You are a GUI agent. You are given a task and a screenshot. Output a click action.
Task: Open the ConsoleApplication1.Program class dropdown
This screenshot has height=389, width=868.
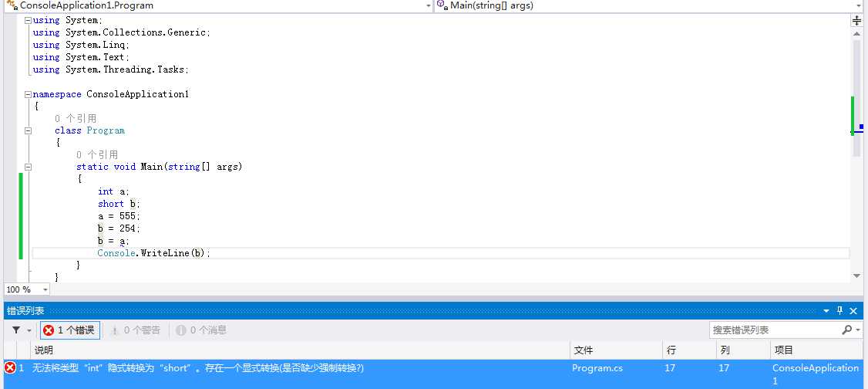click(429, 5)
